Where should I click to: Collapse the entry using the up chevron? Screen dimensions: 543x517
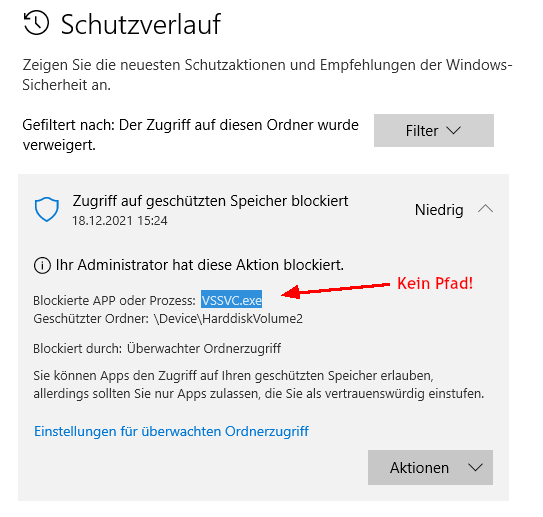tap(486, 209)
